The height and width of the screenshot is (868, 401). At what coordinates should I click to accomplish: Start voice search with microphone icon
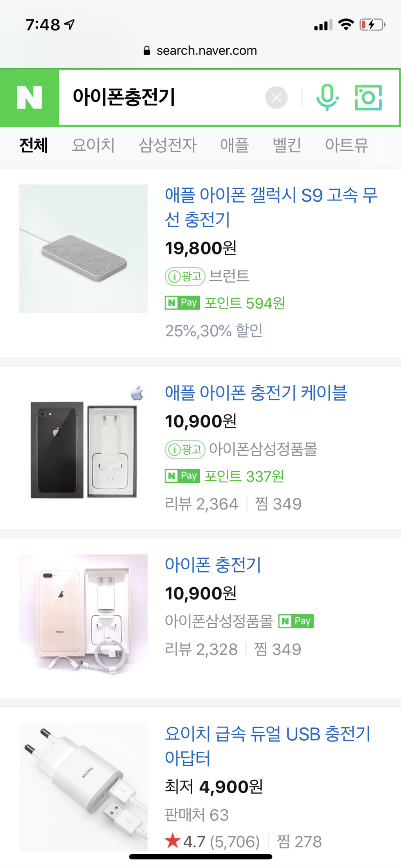[327, 97]
